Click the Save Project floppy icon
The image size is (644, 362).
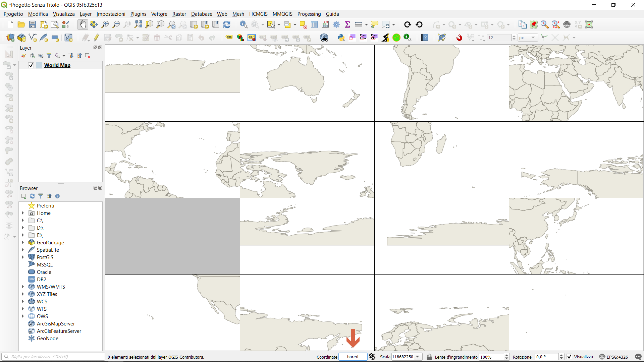(x=33, y=24)
